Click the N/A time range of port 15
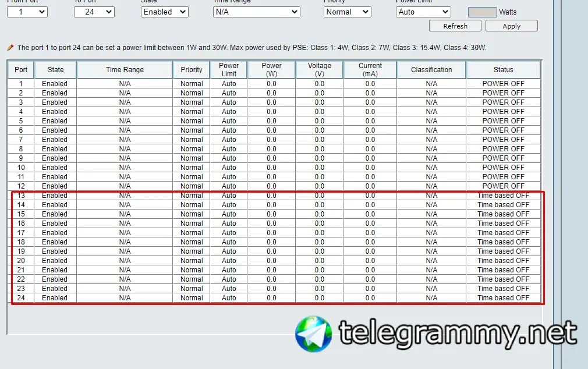The image size is (588, 369). point(125,214)
